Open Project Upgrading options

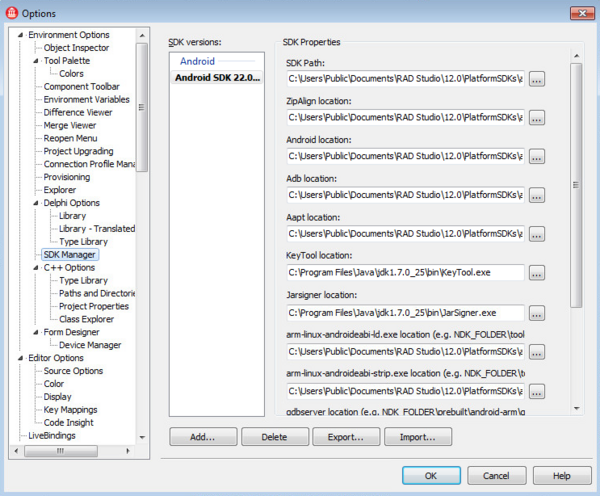(x=78, y=151)
